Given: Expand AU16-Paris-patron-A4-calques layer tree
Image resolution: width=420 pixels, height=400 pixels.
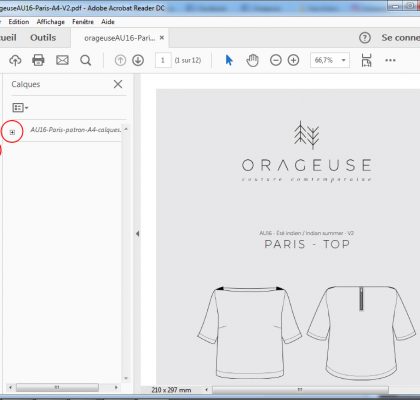Looking at the screenshot, I should (12, 132).
